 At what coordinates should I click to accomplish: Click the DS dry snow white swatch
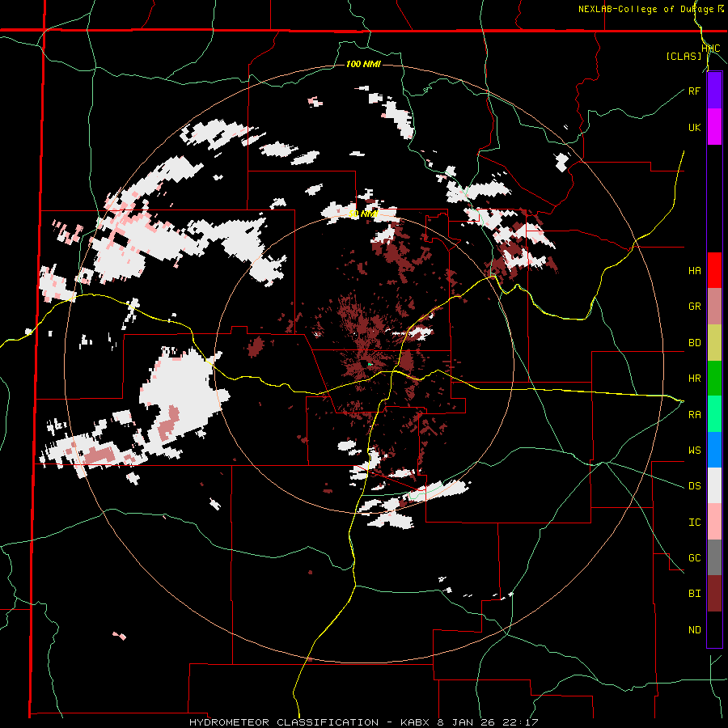click(714, 485)
